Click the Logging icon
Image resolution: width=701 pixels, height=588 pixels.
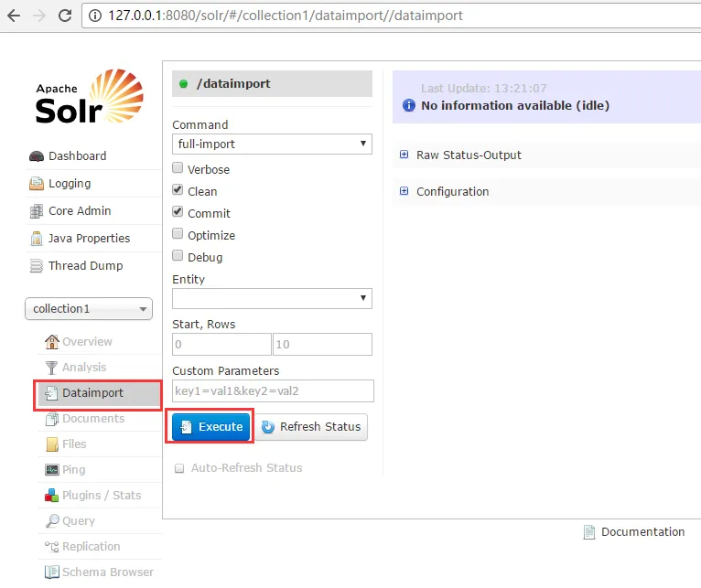(37, 184)
